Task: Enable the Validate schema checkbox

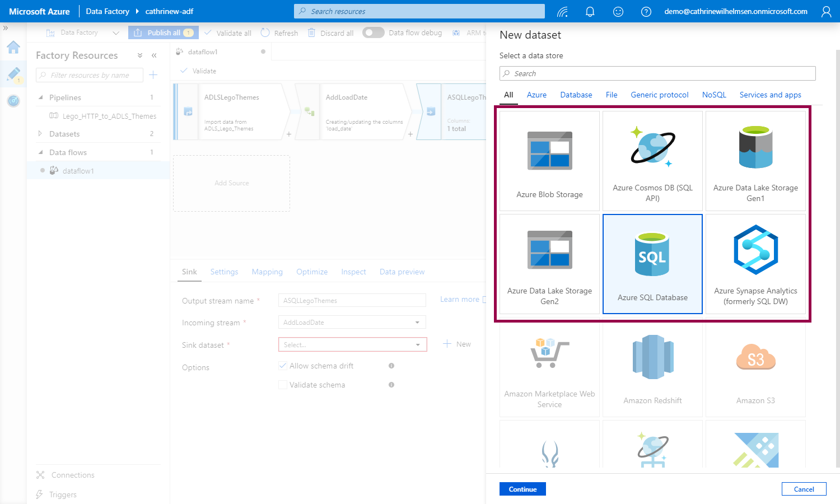Action: point(283,385)
